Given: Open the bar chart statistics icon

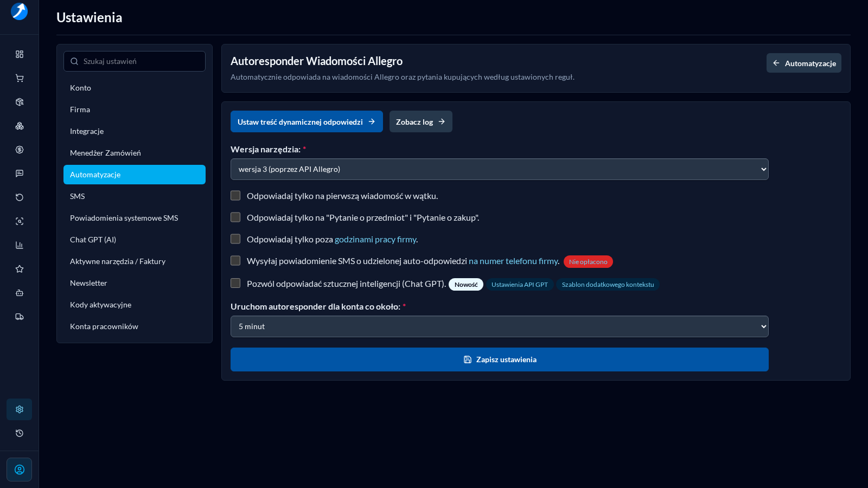Looking at the screenshot, I should (20, 245).
